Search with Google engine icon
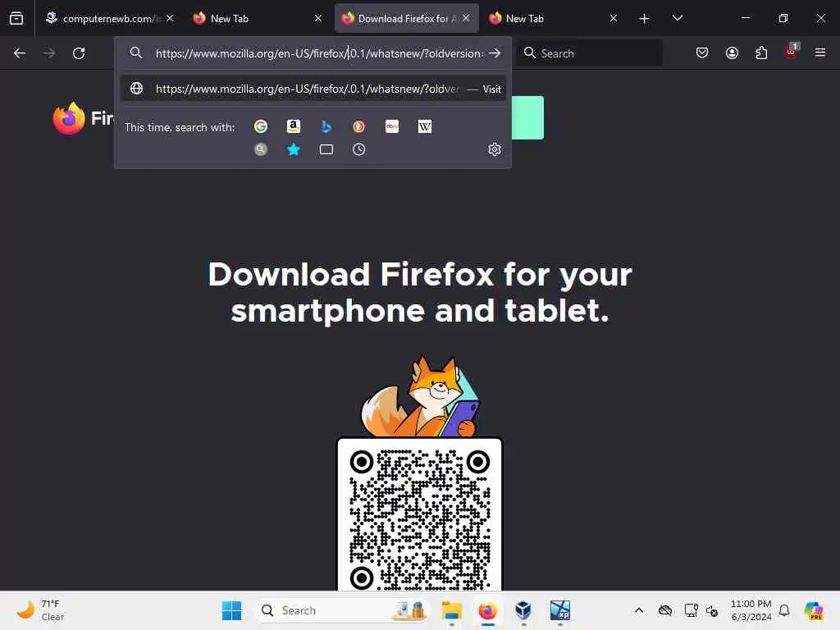The height and width of the screenshot is (630, 840). click(x=261, y=126)
